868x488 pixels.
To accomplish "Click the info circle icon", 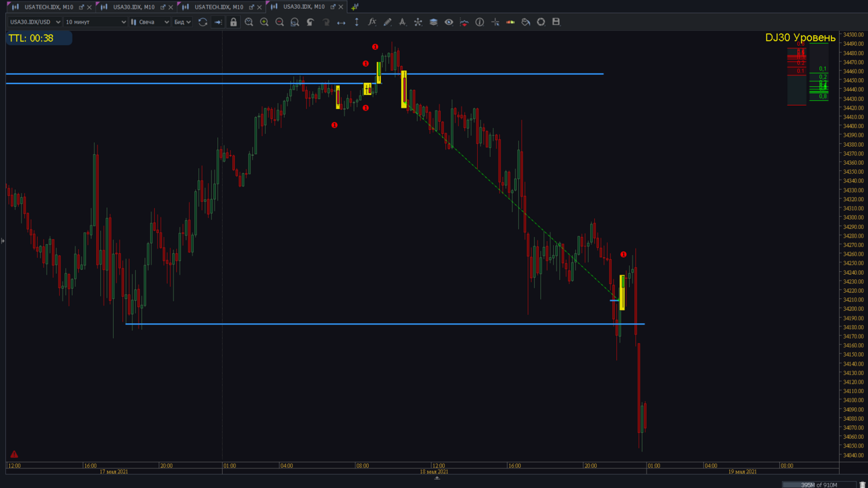I will point(480,22).
